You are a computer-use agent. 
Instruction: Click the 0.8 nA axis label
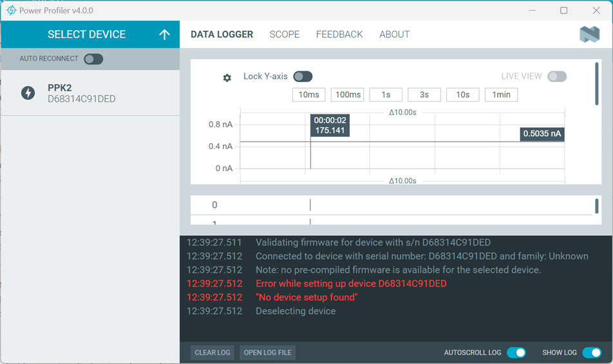point(220,125)
